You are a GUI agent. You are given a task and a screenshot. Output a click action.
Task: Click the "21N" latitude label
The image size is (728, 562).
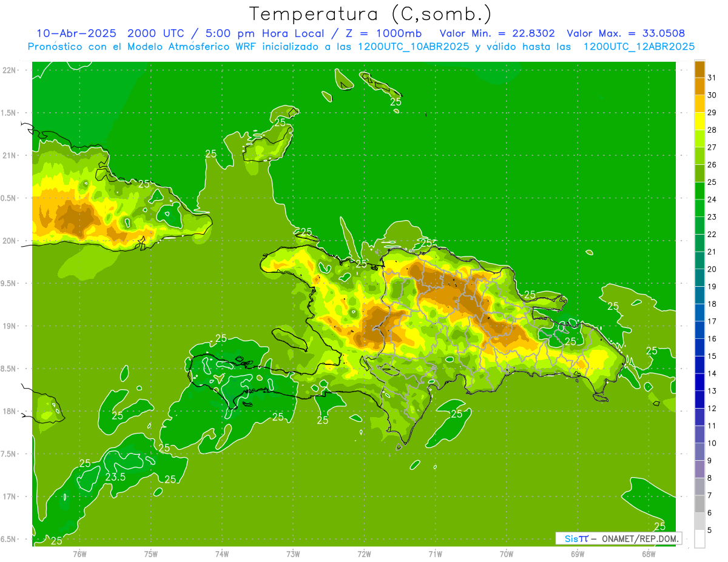(x=10, y=155)
